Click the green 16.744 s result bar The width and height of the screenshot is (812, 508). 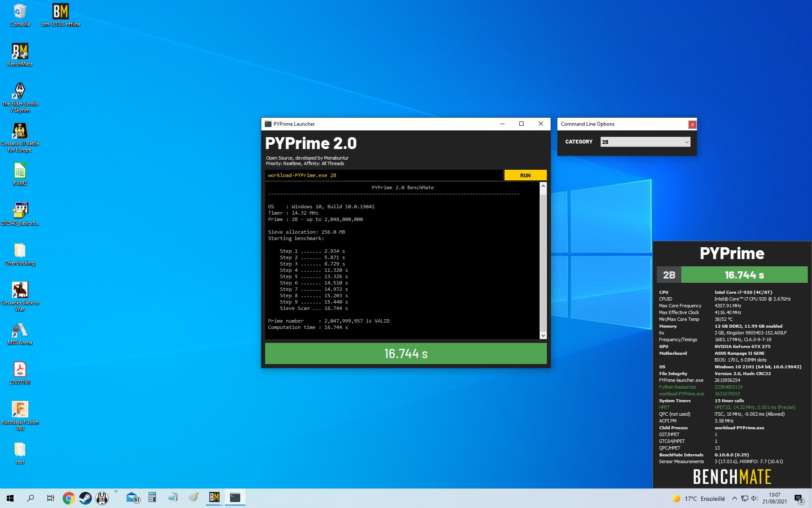406,353
